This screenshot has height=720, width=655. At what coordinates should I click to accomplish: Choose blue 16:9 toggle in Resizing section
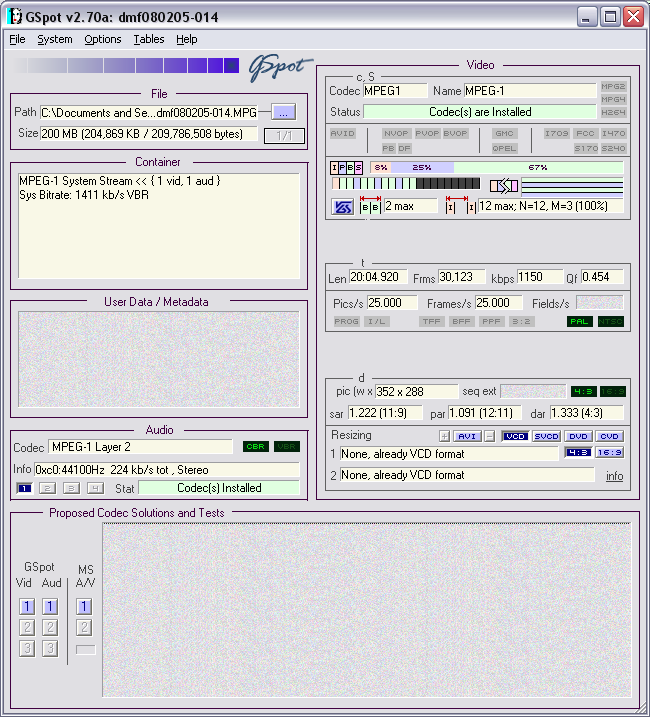[x=609, y=453]
